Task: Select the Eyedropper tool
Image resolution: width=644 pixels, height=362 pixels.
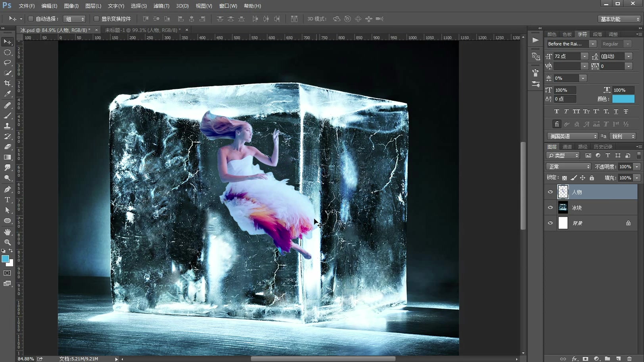Action: [8, 94]
